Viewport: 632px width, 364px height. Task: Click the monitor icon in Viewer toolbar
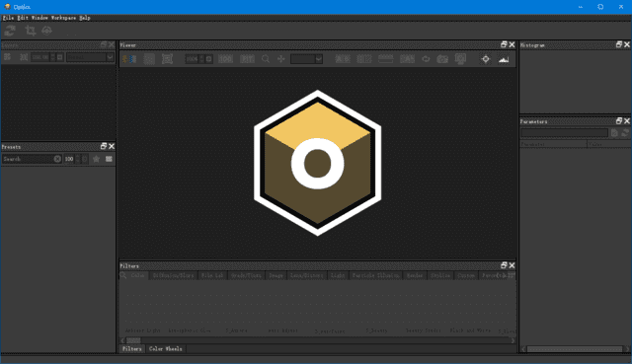[x=460, y=59]
